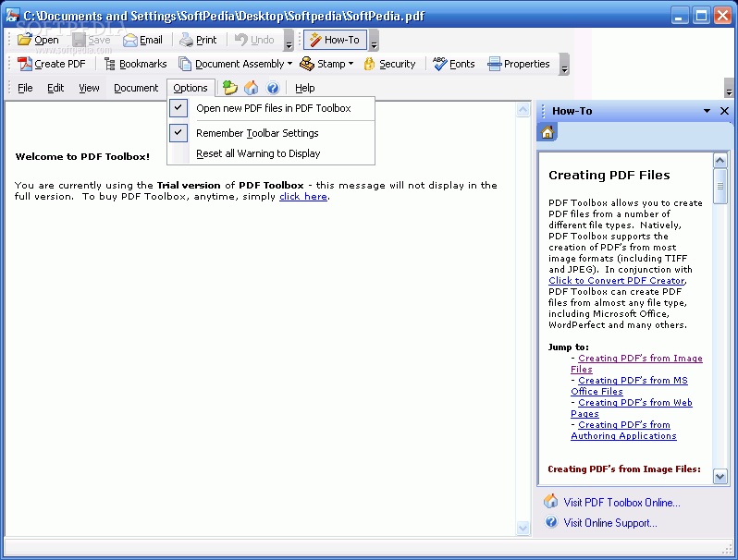This screenshot has height=560, width=738.
Task: Click How-To panel scrollbar thumb
Action: [720, 186]
